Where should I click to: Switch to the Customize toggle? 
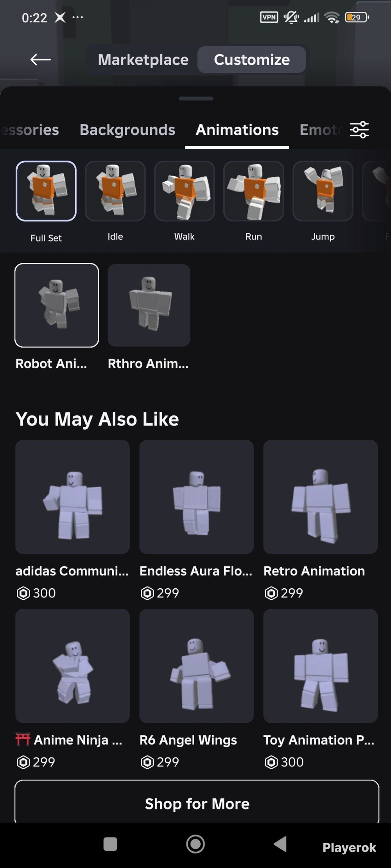pos(252,59)
